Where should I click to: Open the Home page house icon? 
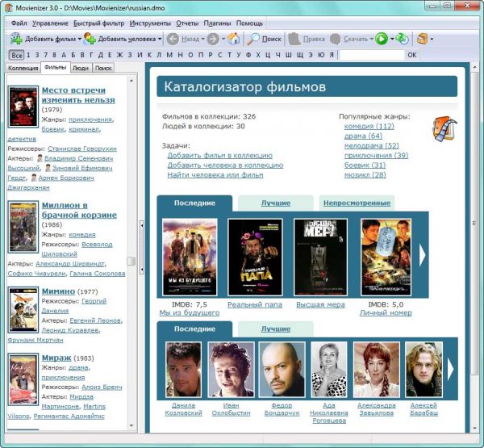click(234, 39)
